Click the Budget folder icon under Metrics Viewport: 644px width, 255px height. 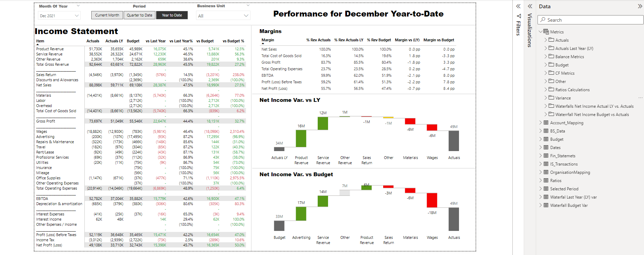pos(551,65)
